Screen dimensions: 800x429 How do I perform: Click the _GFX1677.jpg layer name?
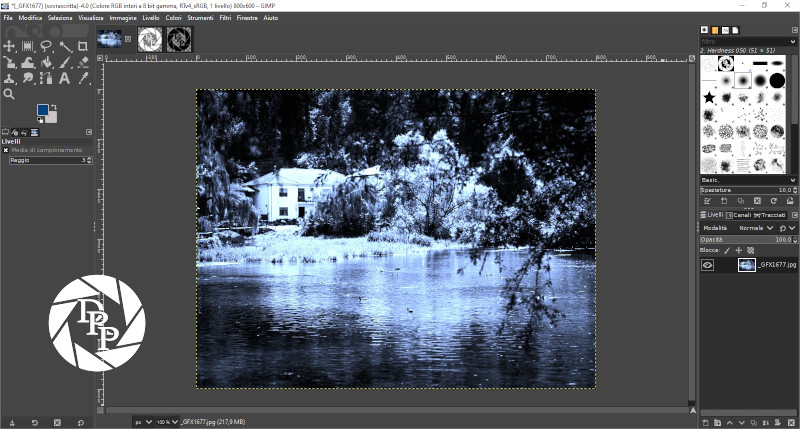click(777, 265)
